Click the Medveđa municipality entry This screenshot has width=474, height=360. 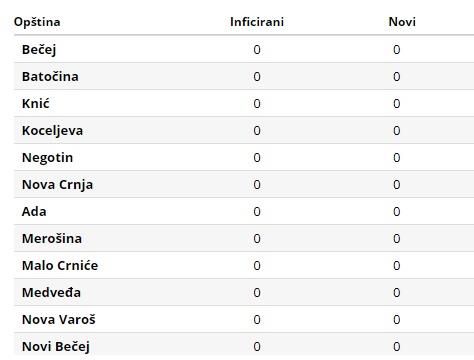(x=51, y=293)
